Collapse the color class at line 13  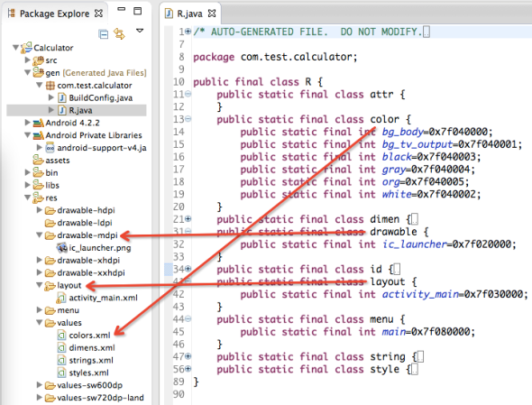click(188, 119)
